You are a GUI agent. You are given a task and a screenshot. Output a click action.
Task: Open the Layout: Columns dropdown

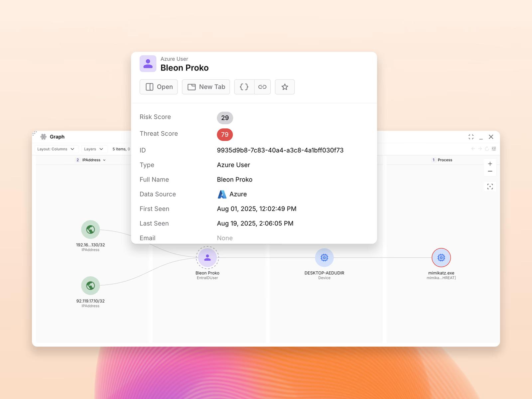[56, 149]
